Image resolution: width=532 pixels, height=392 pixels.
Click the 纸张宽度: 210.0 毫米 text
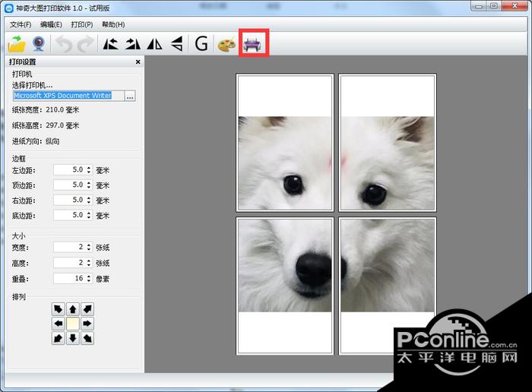pos(46,110)
